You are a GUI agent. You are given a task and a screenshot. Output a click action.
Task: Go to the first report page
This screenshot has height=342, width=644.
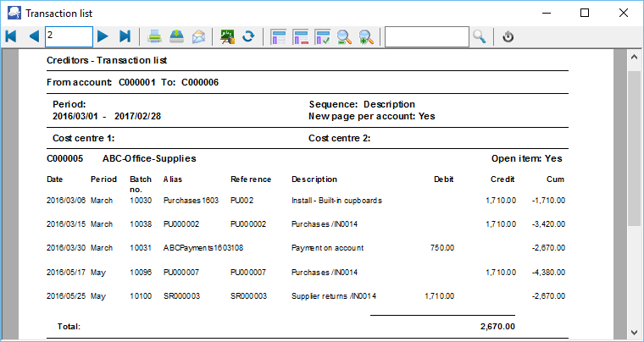point(11,36)
